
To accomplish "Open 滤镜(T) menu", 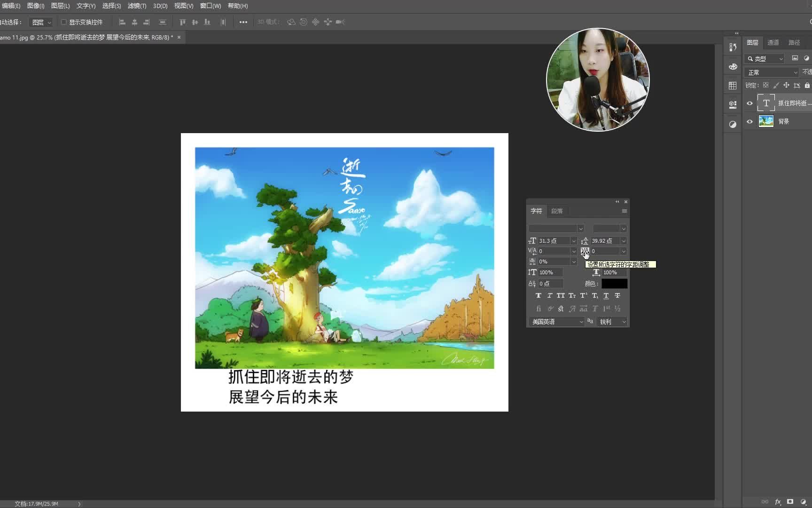I will [x=137, y=6].
